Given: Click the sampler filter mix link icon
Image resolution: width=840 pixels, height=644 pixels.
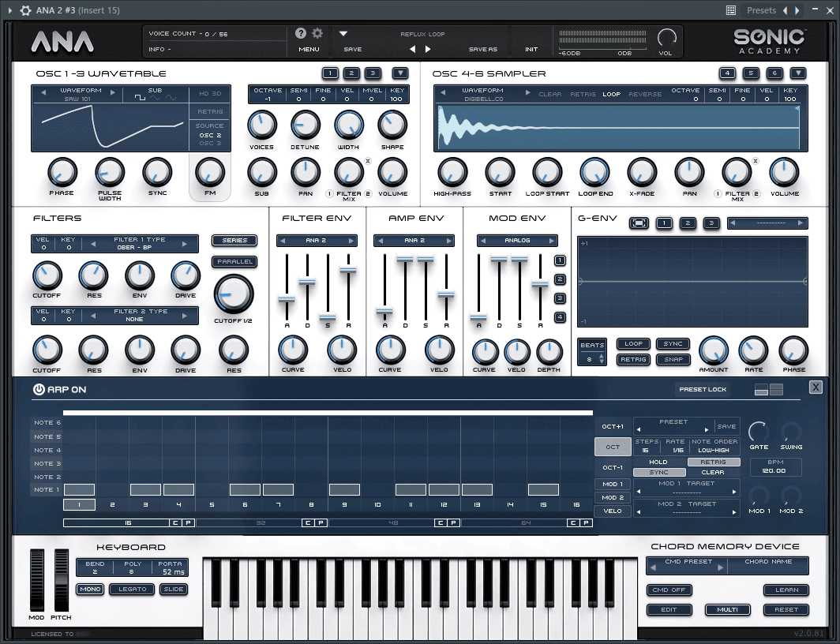Looking at the screenshot, I should (756, 160).
